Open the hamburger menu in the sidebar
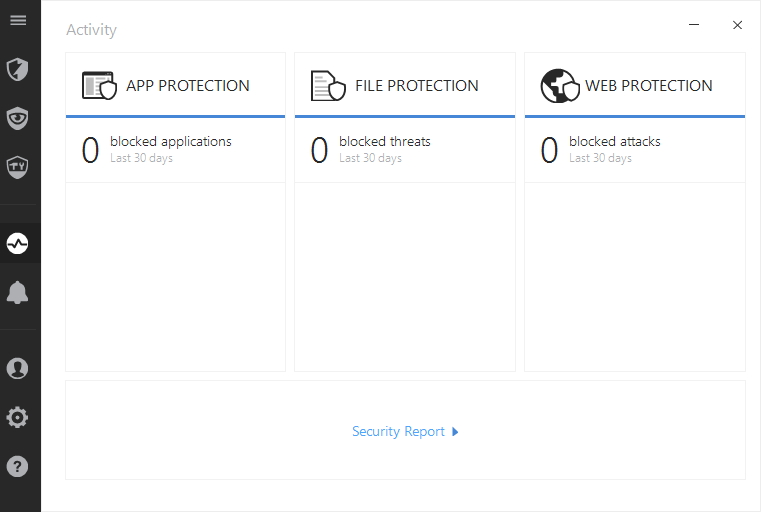The width and height of the screenshot is (761, 512). pyautogui.click(x=17, y=20)
